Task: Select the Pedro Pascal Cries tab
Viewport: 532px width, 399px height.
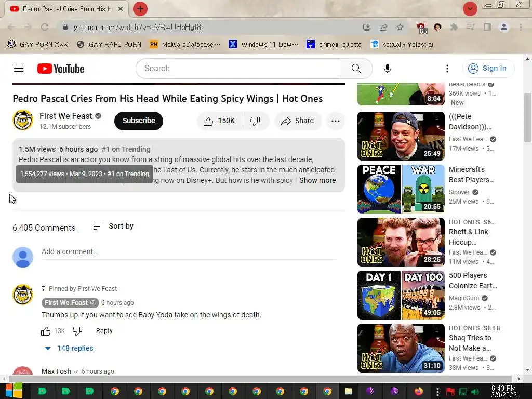Action: click(66, 9)
